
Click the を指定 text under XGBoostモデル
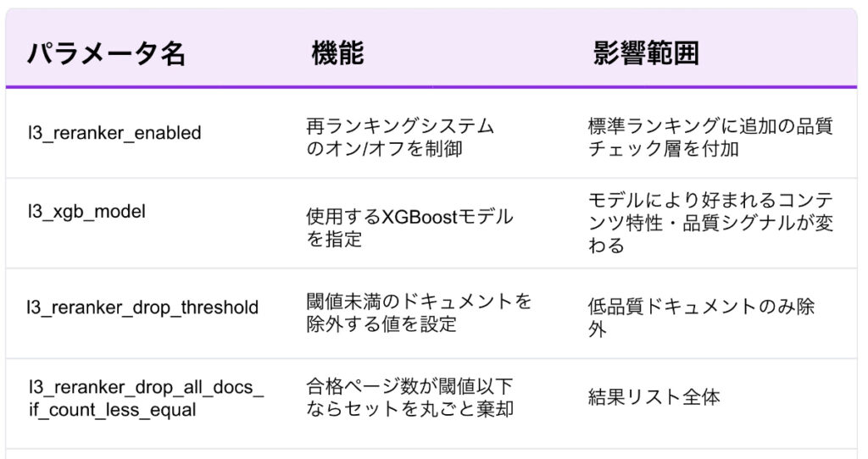tap(334, 240)
